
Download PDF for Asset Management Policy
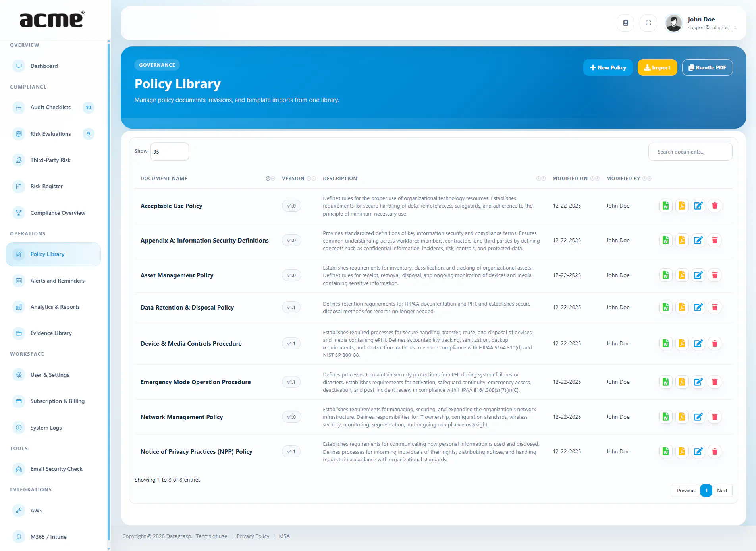point(682,275)
